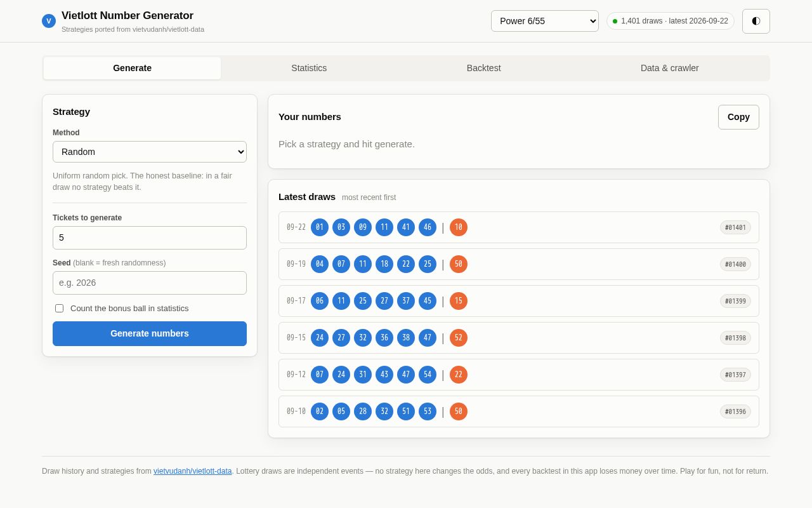812x508 pixels.
Task: Click blue ball 54 in the 09-12 draw
Action: [428, 375]
